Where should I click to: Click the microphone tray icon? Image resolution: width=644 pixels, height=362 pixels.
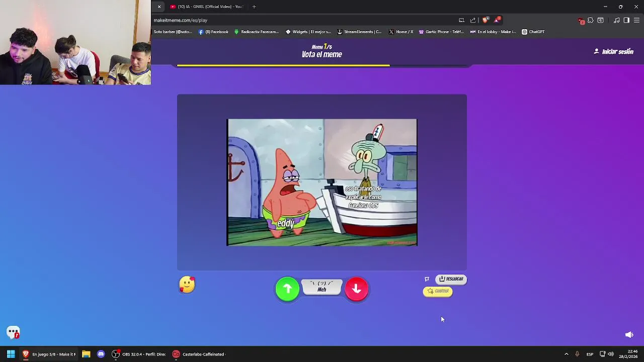(x=577, y=354)
